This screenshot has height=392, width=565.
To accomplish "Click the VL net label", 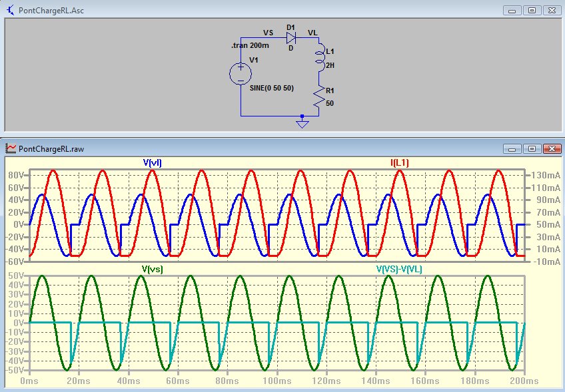I will pyautogui.click(x=312, y=33).
